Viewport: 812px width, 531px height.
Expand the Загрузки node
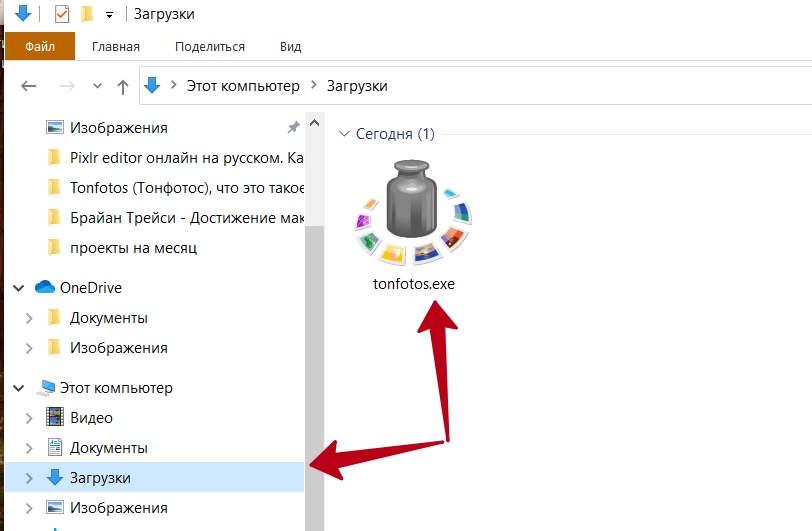30,478
